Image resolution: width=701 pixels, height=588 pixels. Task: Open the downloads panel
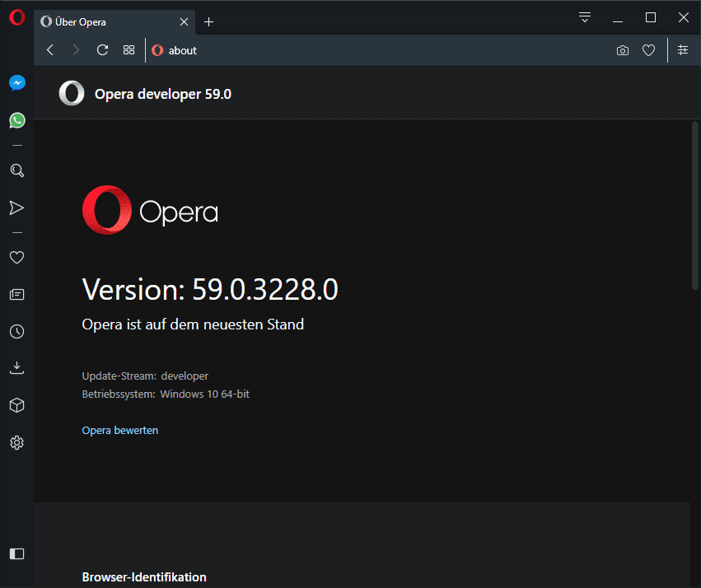point(17,368)
